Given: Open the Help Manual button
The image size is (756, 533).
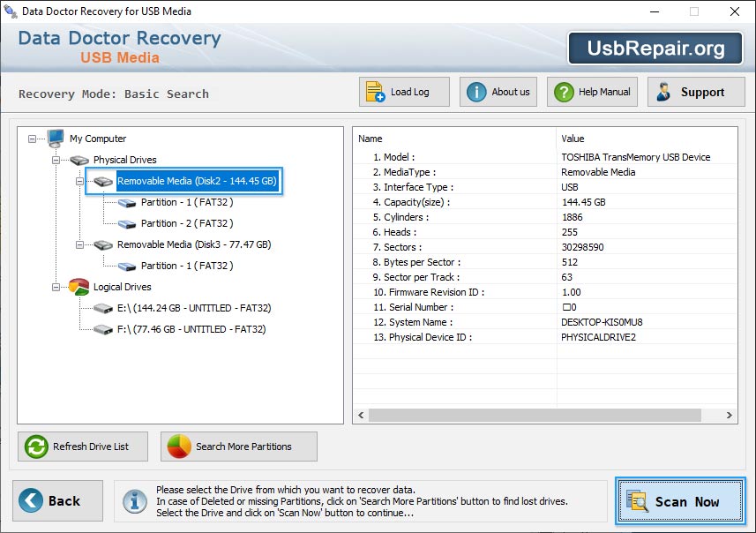Looking at the screenshot, I should (592, 92).
